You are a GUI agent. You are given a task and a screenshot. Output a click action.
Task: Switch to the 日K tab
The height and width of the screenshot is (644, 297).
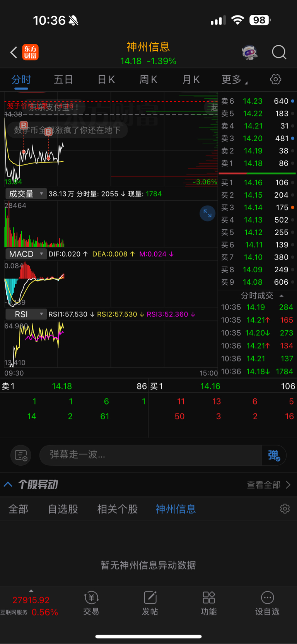pyautogui.click(x=106, y=80)
